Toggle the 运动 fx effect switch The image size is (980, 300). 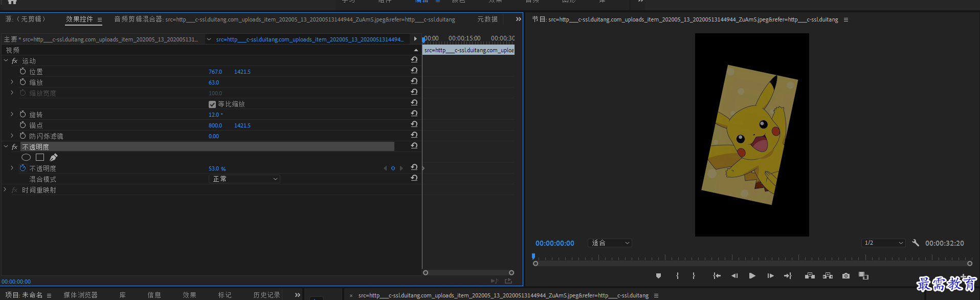tap(14, 61)
